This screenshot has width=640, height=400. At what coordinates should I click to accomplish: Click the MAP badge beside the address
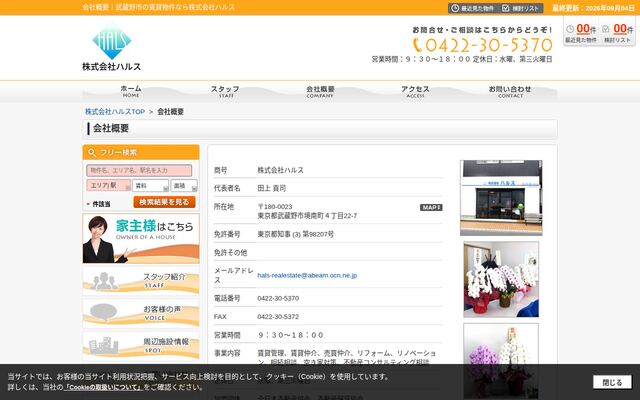(431, 207)
